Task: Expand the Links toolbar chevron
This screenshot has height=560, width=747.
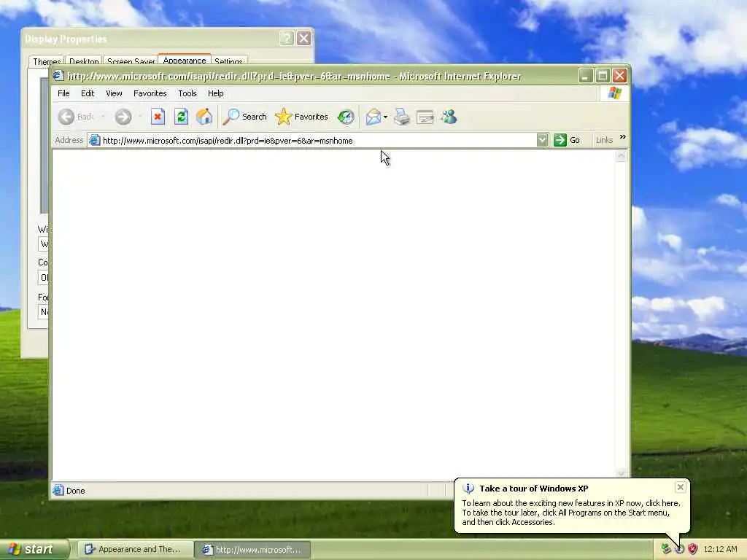Action: pyautogui.click(x=623, y=137)
